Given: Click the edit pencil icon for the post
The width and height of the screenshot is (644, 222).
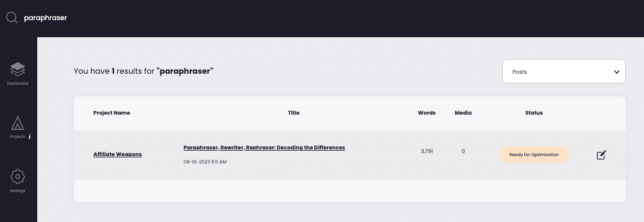Looking at the screenshot, I should (x=601, y=155).
